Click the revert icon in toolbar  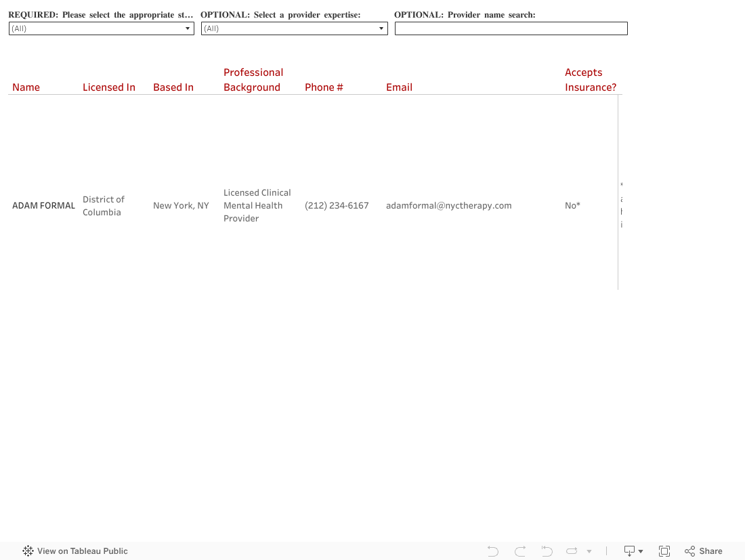coord(547,551)
